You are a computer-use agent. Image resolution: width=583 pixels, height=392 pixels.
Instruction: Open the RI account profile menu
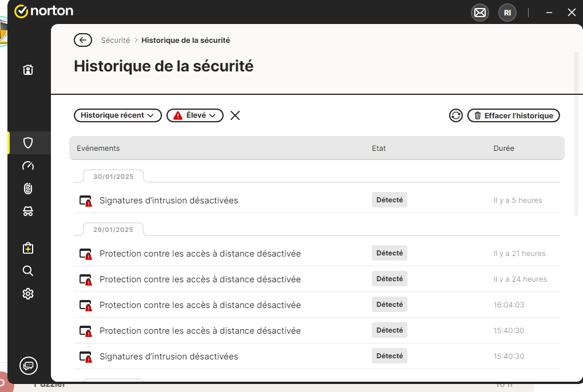[x=507, y=12]
